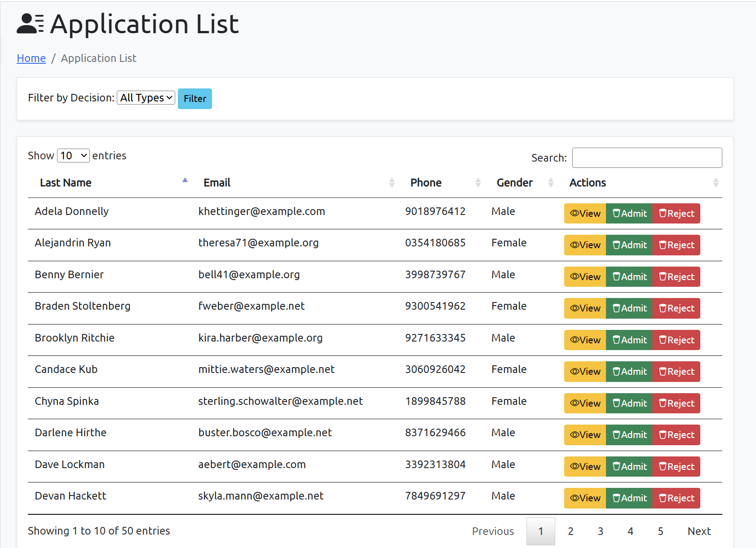The width and height of the screenshot is (756, 548).
Task: Admit applicant Devan Hackett
Action: pos(629,498)
